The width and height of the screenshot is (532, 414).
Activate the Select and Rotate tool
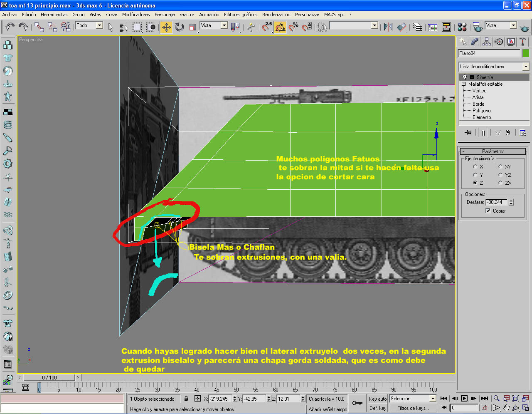180,27
